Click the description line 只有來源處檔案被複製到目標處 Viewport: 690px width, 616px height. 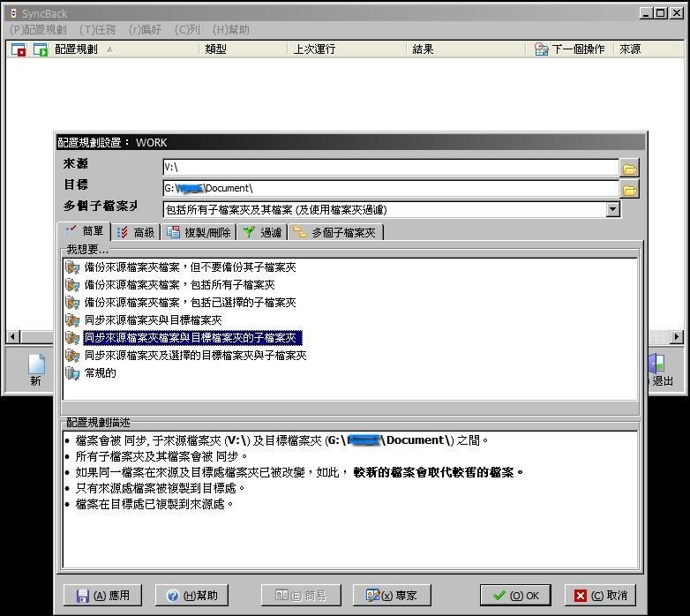click(x=161, y=488)
